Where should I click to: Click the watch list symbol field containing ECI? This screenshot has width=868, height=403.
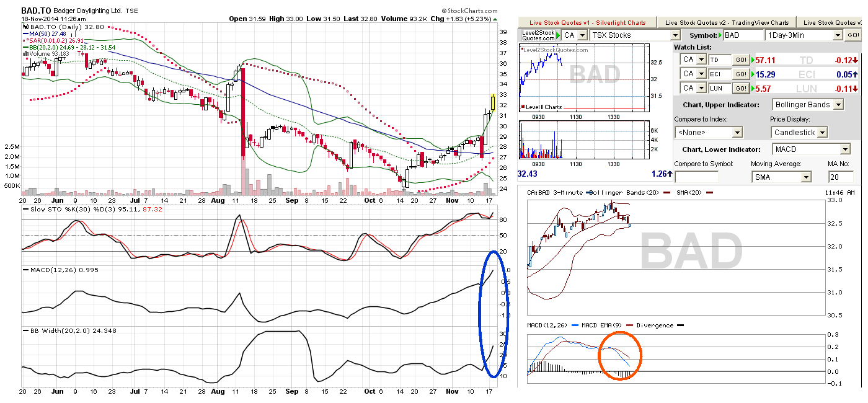coord(719,74)
